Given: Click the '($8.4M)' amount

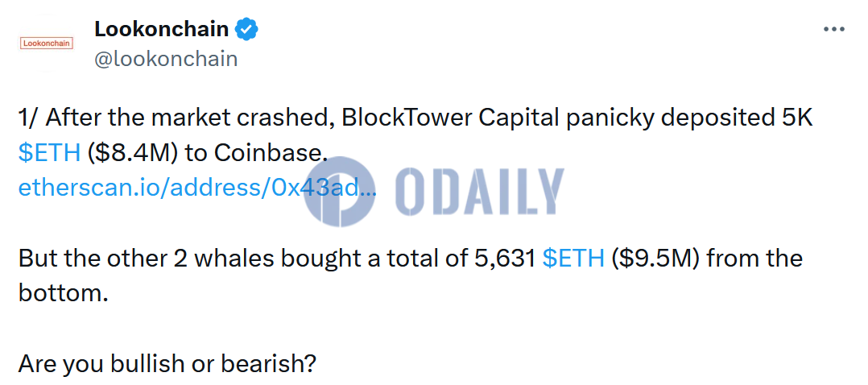Looking at the screenshot, I should 134,153.
